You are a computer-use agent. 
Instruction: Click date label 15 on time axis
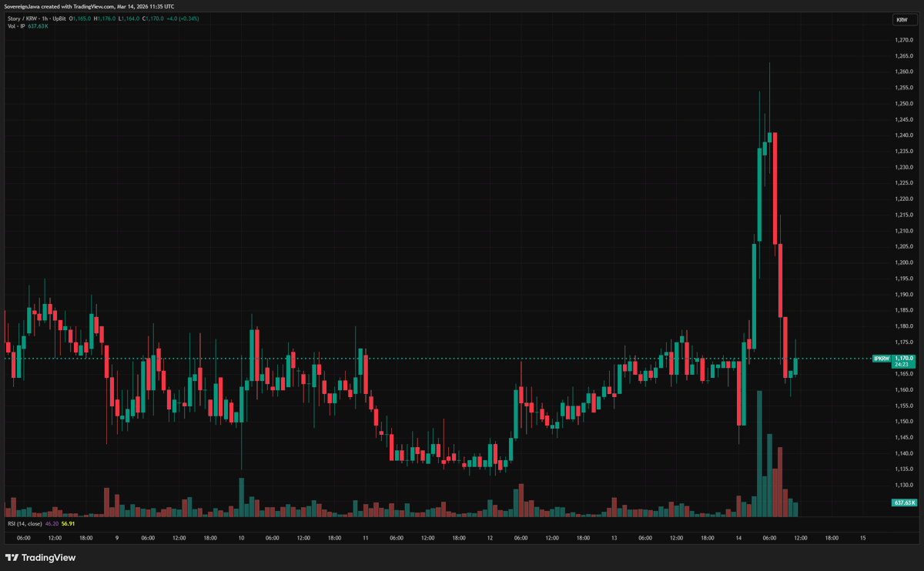[862, 538]
